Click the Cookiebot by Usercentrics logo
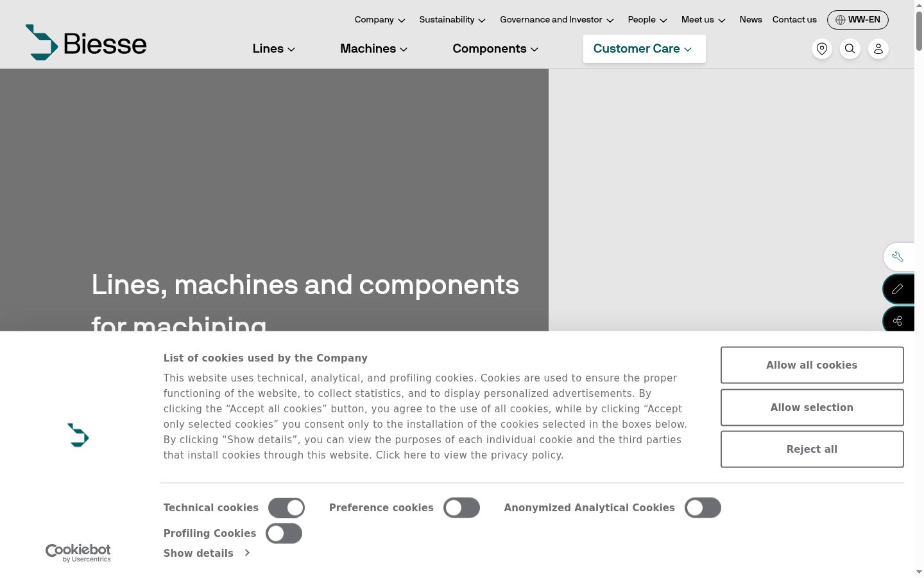This screenshot has width=924, height=578. [x=78, y=553]
